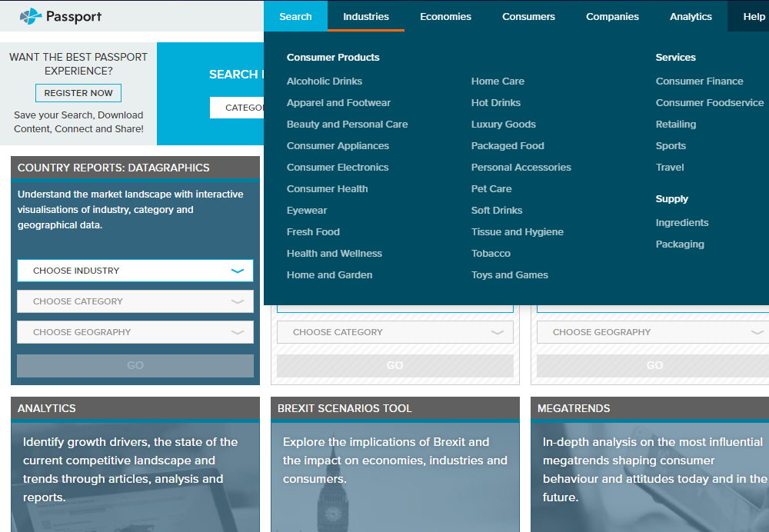The image size is (769, 532).
Task: Select Tissue and Hygiene industry
Action: pyautogui.click(x=517, y=232)
